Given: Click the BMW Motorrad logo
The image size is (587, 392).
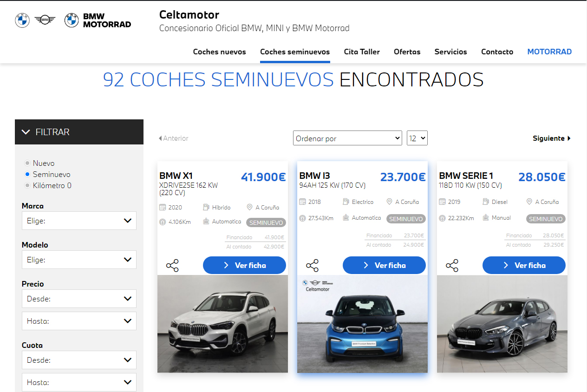Looking at the screenshot, I should pos(98,20).
